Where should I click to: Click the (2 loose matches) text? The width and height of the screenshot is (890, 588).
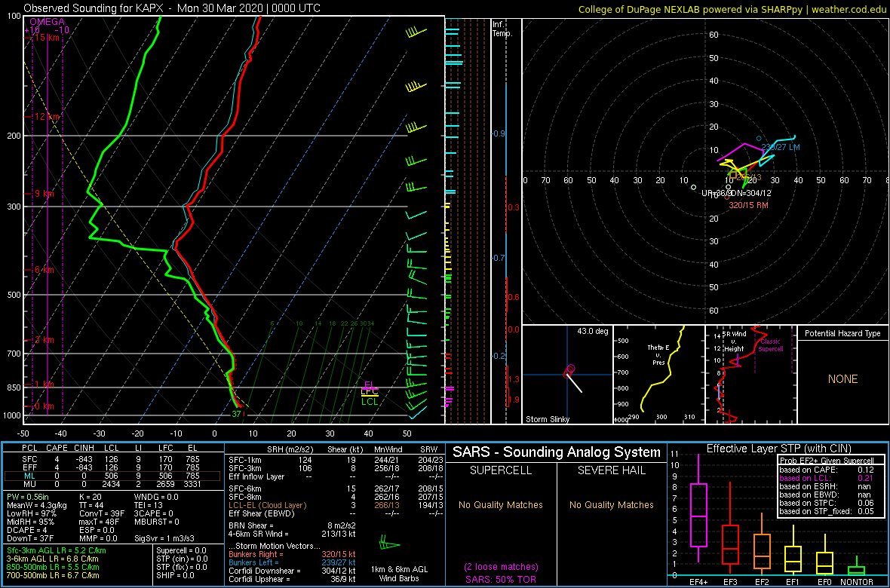(x=501, y=567)
